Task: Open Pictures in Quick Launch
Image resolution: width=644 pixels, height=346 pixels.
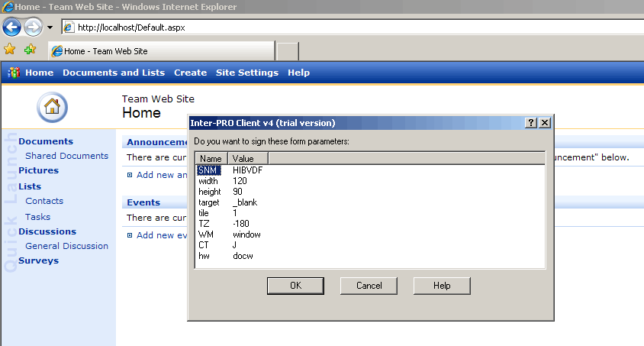Action: (38, 170)
